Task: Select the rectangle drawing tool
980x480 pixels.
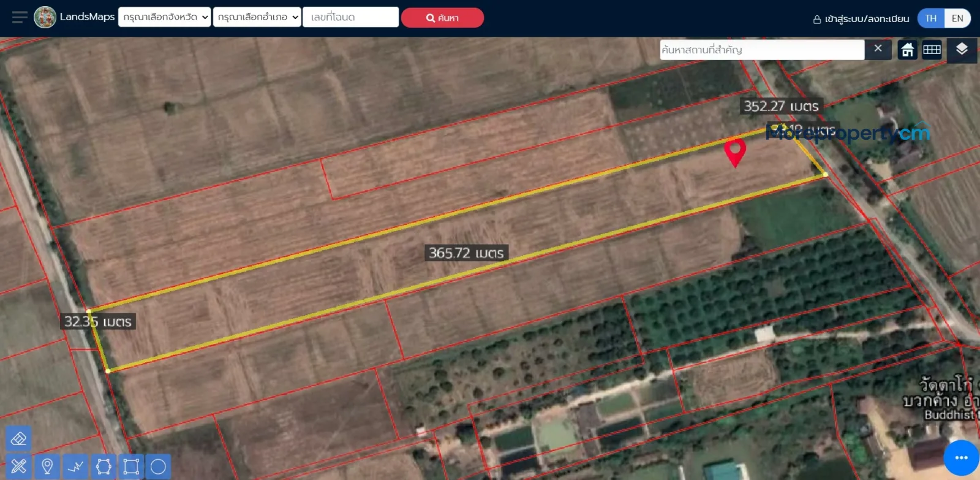Action: [131, 467]
